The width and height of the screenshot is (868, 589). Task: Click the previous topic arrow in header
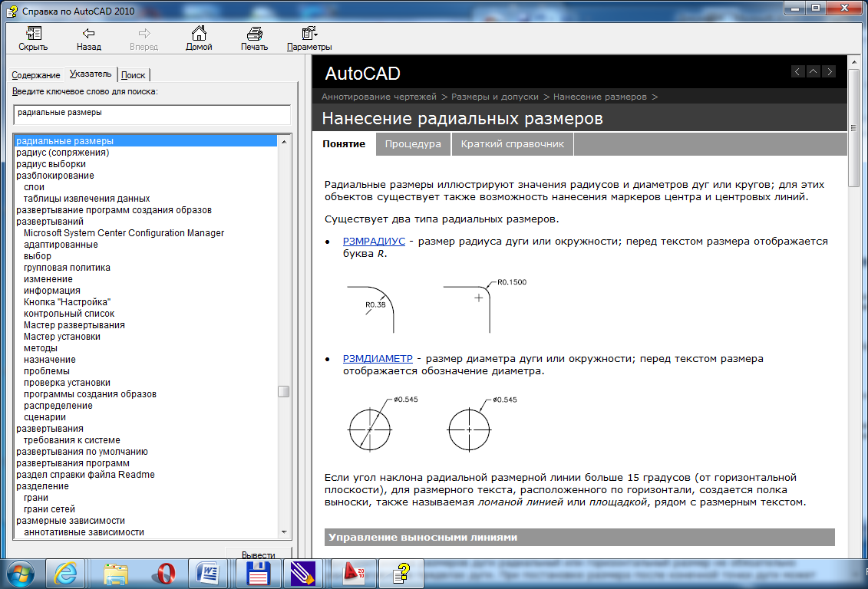click(x=797, y=71)
